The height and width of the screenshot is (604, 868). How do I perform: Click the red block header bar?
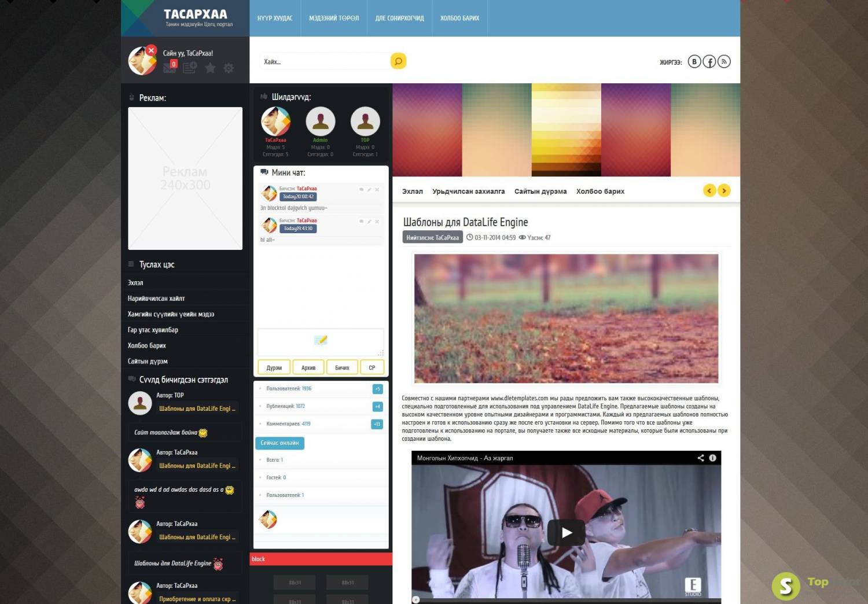click(321, 559)
